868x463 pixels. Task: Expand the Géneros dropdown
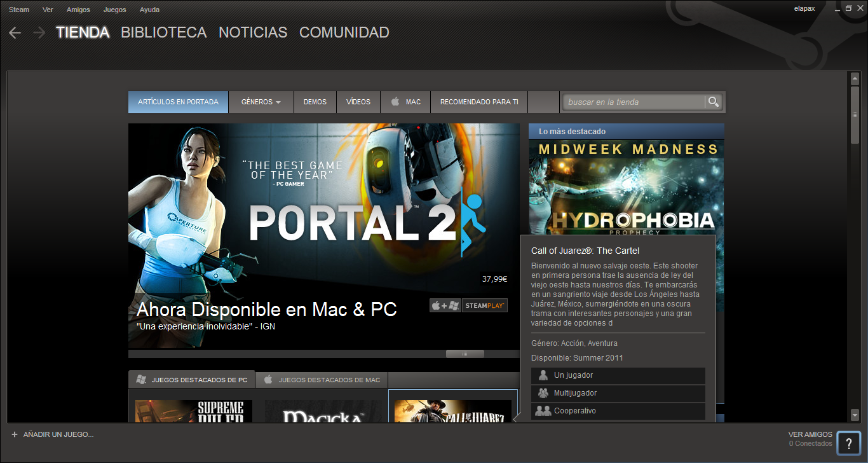(x=261, y=102)
